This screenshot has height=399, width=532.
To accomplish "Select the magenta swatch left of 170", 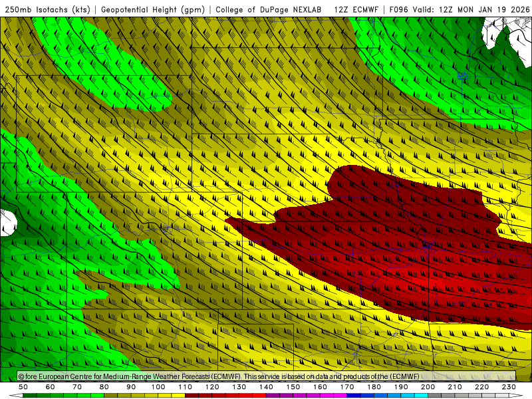I will click(340, 396).
